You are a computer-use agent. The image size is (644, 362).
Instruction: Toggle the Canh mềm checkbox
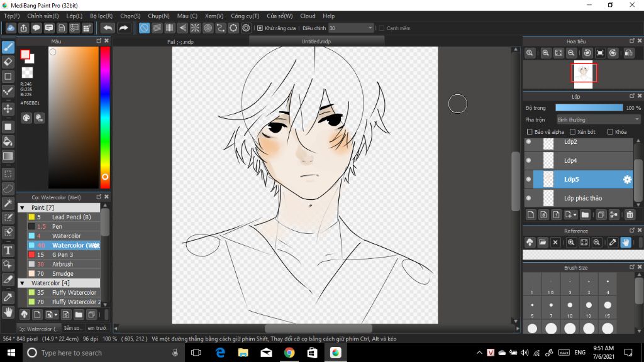[x=382, y=28]
